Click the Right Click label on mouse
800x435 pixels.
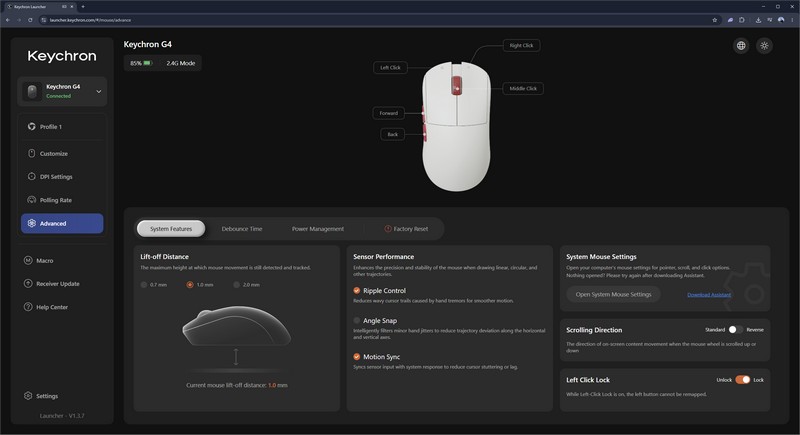pos(521,45)
